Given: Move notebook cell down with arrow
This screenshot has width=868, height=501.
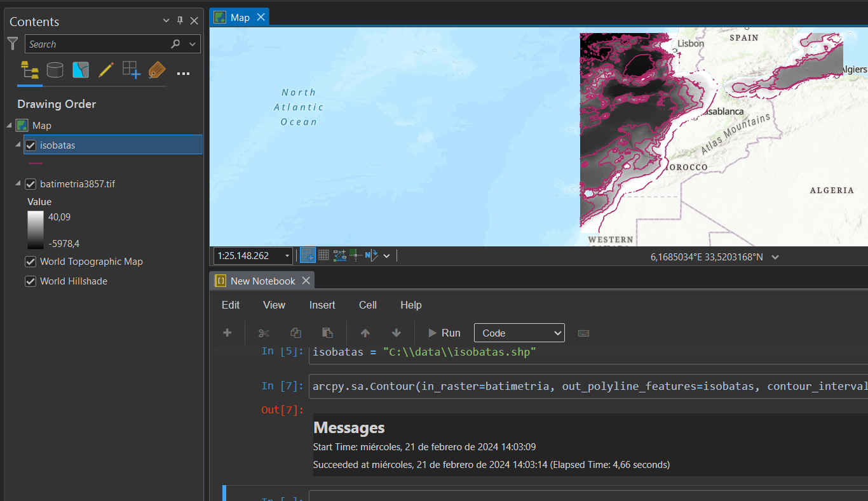Looking at the screenshot, I should [397, 333].
